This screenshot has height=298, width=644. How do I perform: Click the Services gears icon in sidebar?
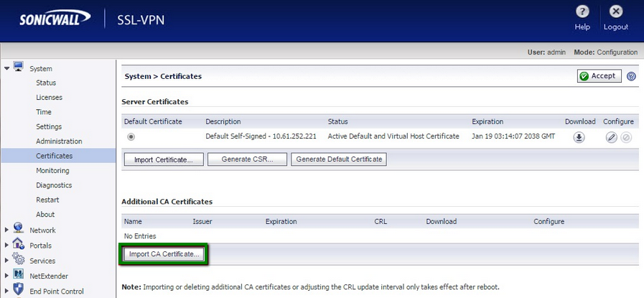(18, 259)
